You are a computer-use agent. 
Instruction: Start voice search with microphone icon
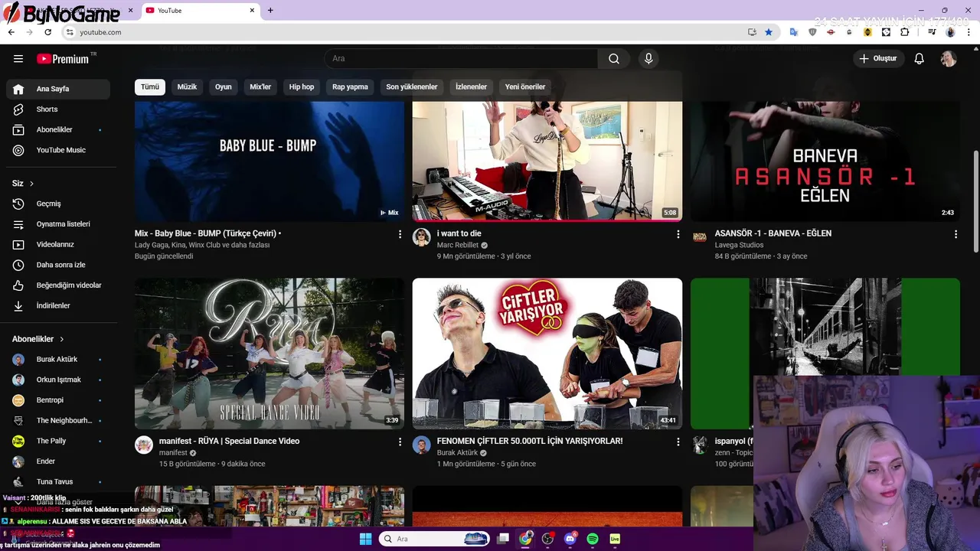click(648, 59)
